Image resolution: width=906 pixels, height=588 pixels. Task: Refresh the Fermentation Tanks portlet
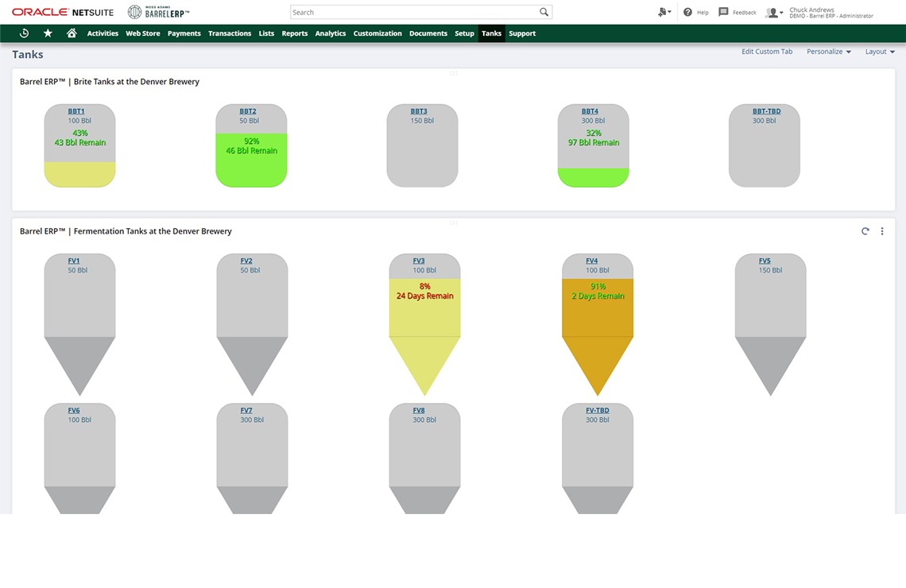[865, 231]
